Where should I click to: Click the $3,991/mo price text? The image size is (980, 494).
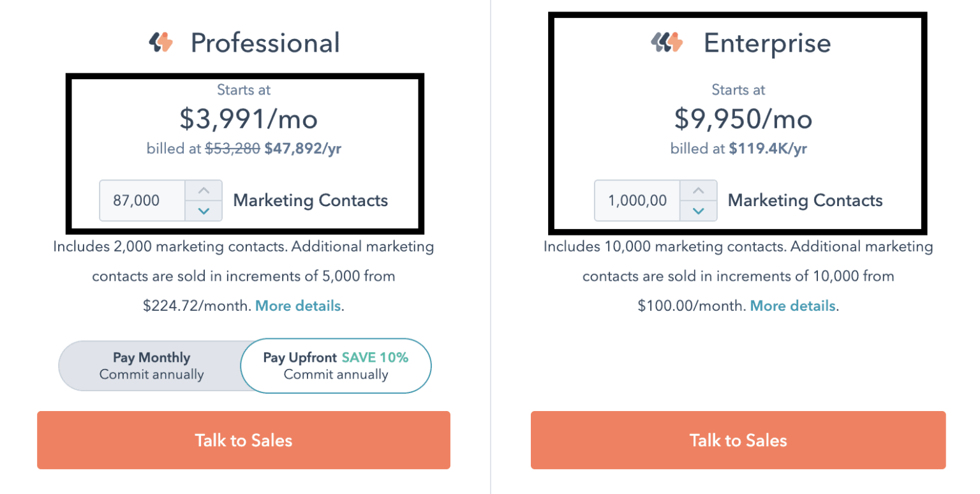pos(243,119)
